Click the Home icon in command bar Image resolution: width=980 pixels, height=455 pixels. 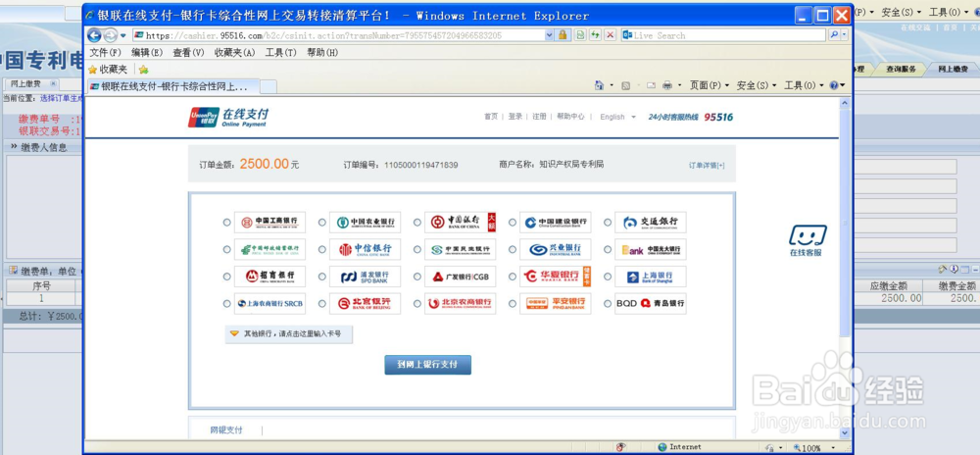(x=599, y=85)
